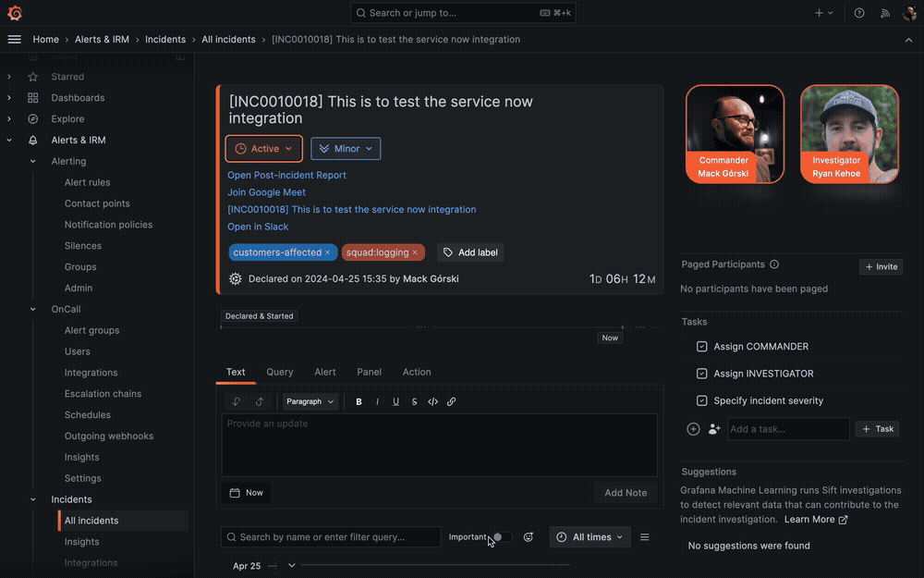The image size is (924, 578).
Task: Focus the Search or jump to field
Action: [x=463, y=13]
